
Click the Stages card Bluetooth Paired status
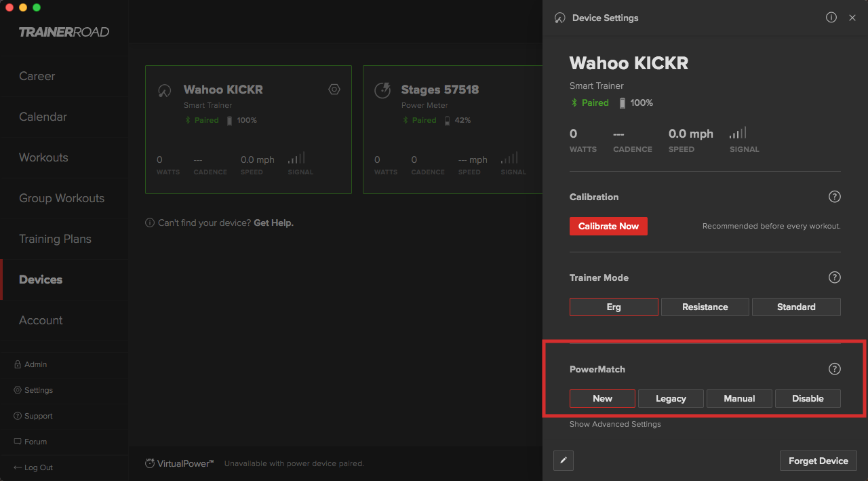420,121
